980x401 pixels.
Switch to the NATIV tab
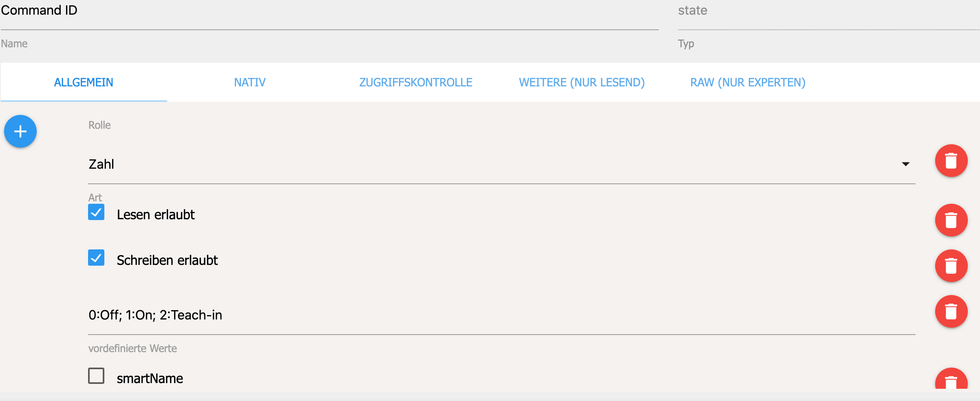point(250,82)
